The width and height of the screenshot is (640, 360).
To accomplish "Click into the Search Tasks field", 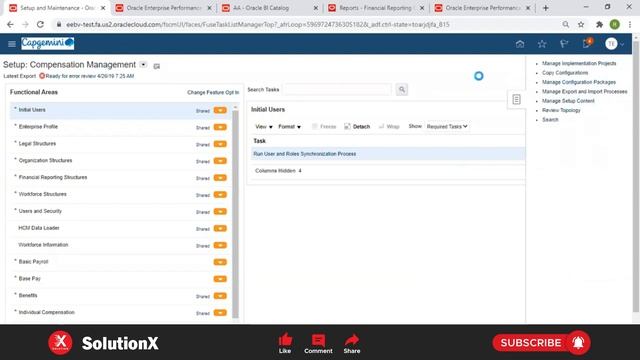I will 338,89.
